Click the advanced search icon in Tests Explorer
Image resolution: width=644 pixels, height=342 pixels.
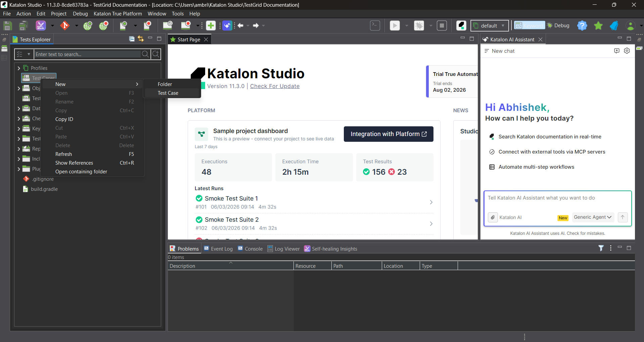pos(156,54)
